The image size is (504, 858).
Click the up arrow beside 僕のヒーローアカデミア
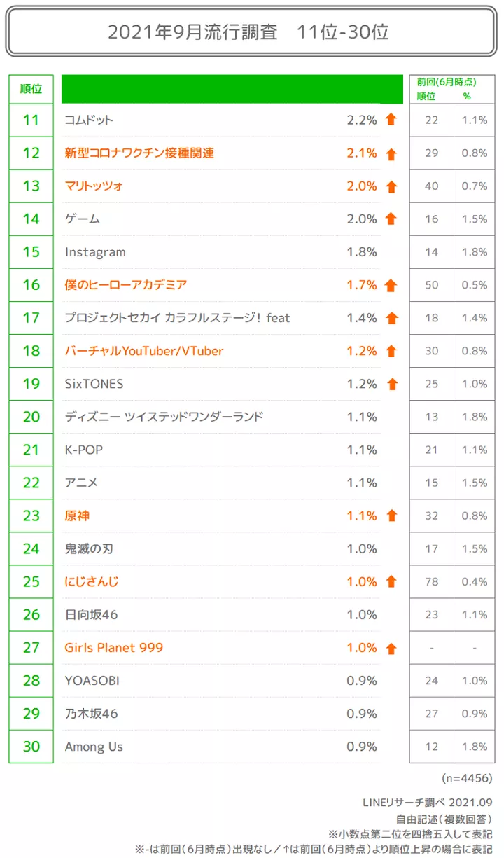[391, 285]
